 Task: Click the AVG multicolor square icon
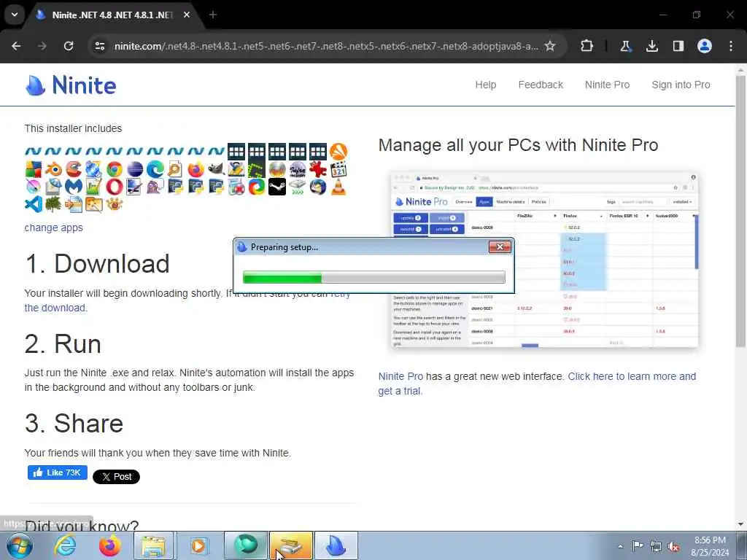point(34,169)
